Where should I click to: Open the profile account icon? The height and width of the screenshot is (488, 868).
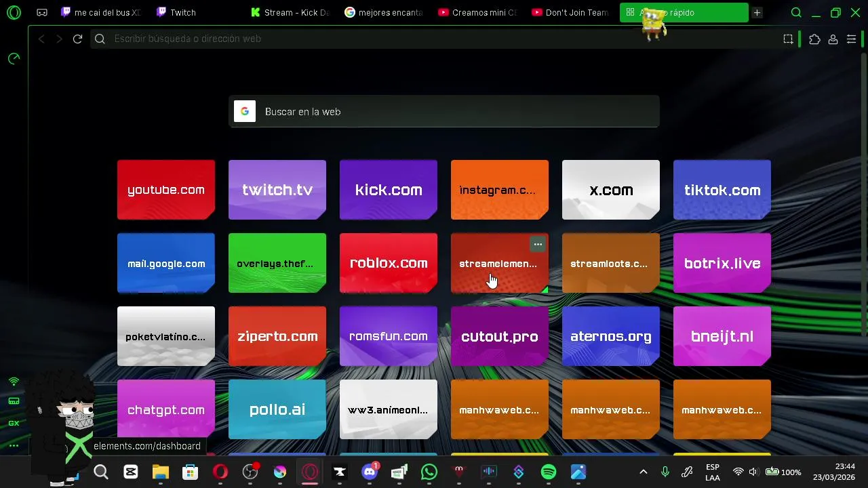[833, 39]
